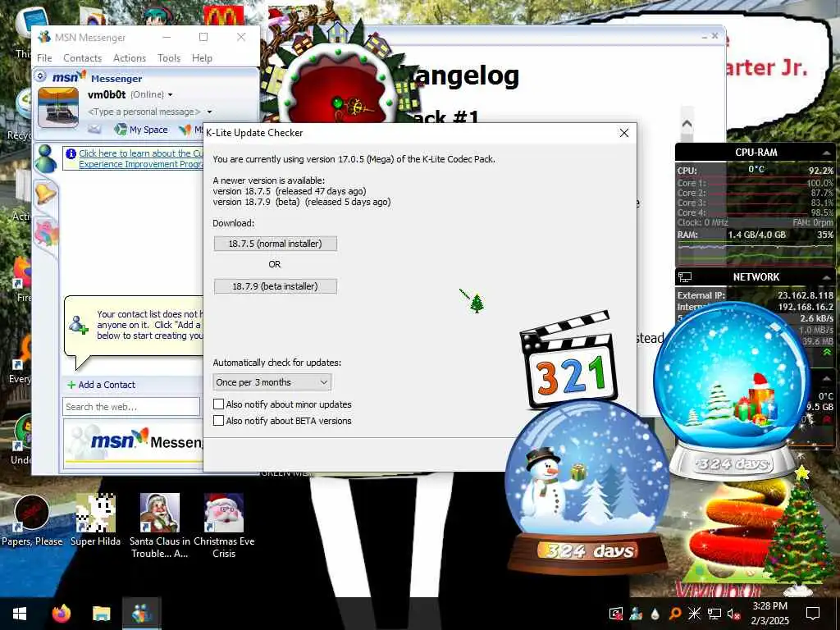The height and width of the screenshot is (630, 840).
Task: Click the muted volume tray icon
Action: [x=733, y=614]
